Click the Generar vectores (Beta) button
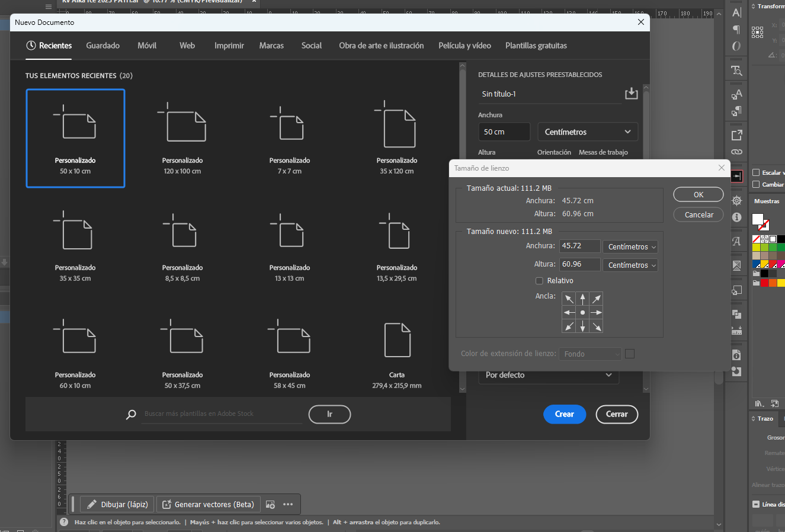 click(x=208, y=504)
